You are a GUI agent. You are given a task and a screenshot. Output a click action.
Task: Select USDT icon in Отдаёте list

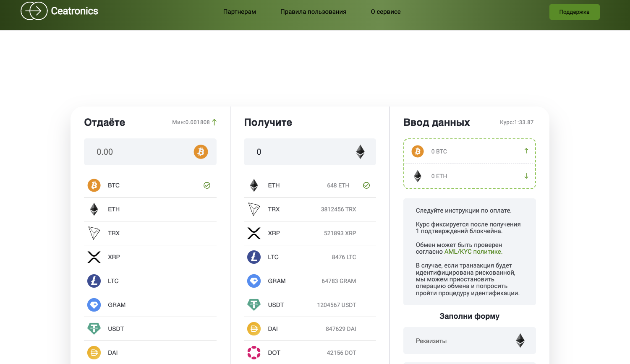pos(94,329)
